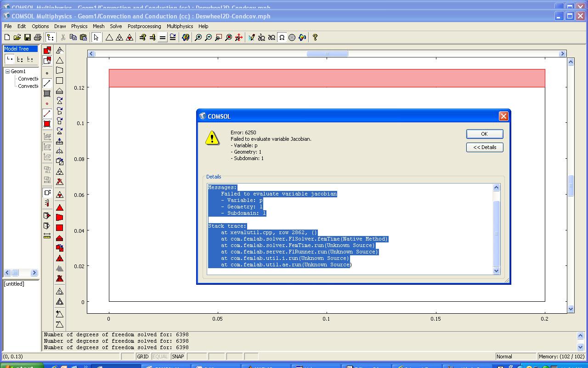Switch to Mesh Mode circle icon
Screen dimensions: 588x368
coord(292,37)
